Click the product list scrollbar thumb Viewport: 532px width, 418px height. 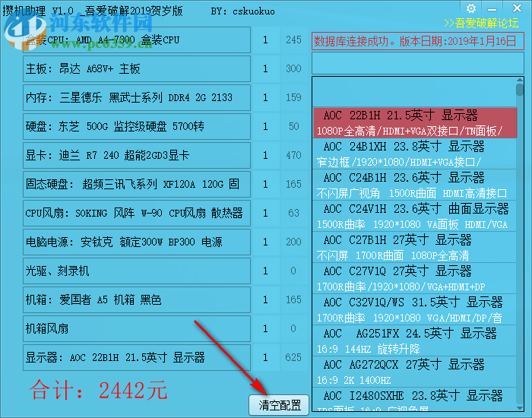pos(520,90)
